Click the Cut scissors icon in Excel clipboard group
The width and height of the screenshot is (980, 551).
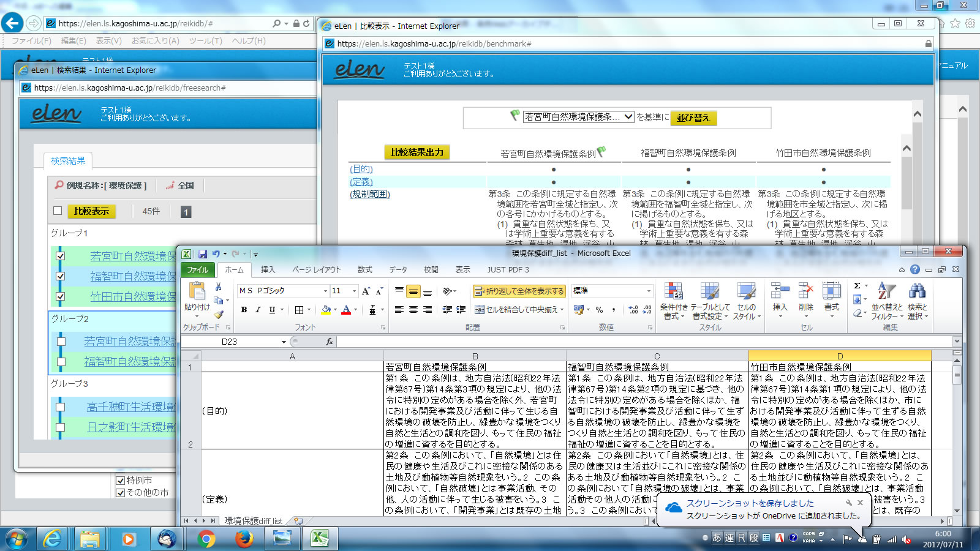tap(218, 287)
